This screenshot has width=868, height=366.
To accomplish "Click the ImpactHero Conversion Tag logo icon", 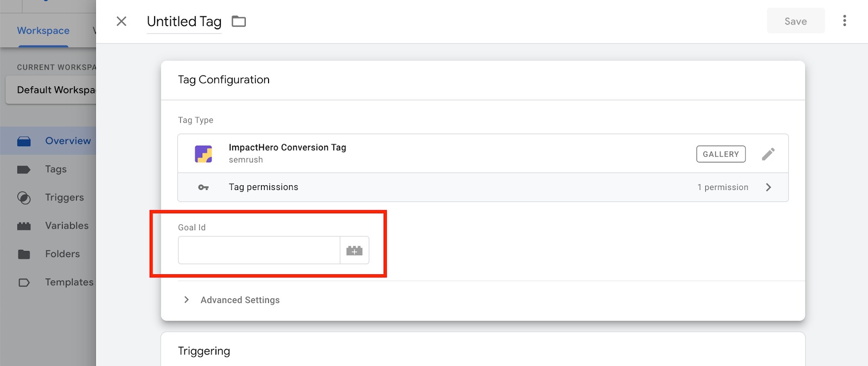I will tap(203, 154).
